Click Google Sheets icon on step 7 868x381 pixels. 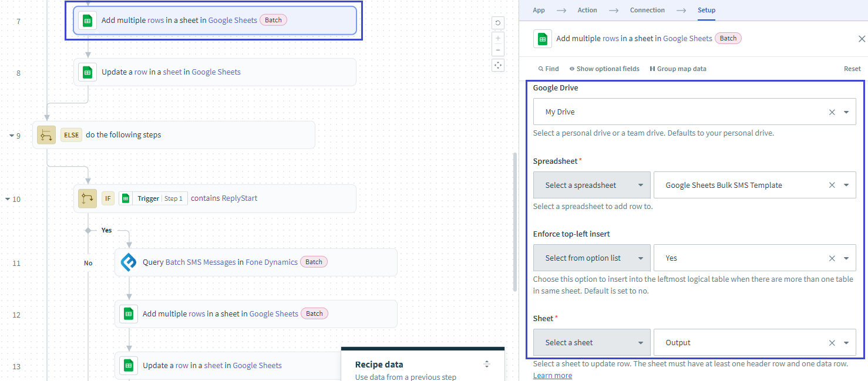pyautogui.click(x=88, y=20)
